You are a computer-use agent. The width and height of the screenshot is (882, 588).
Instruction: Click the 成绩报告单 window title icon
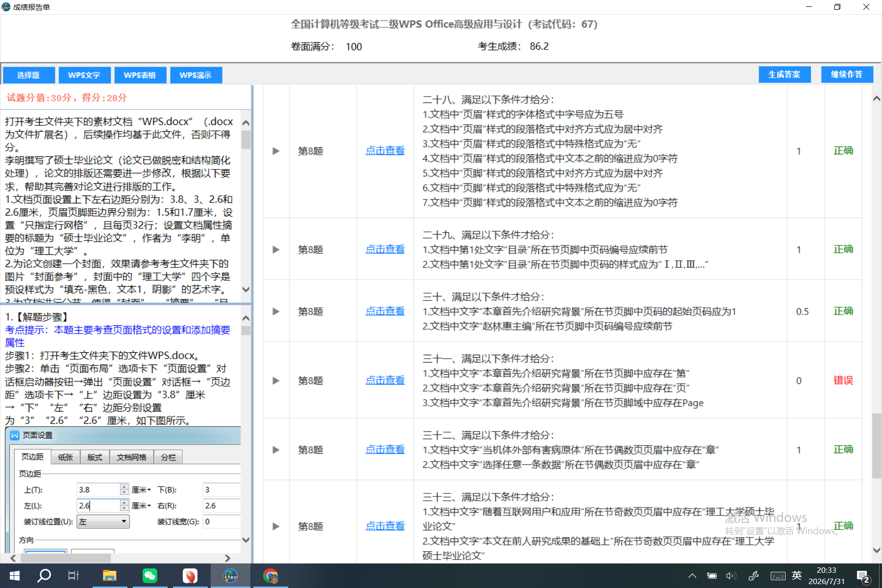[x=6, y=7]
